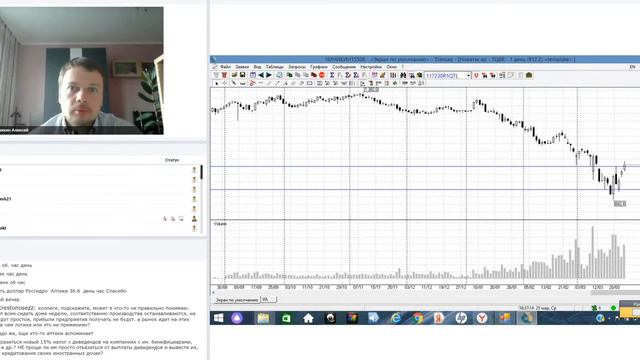Click the EN language indicator
The width and height of the screenshot is (640, 360).
[x=632, y=67]
